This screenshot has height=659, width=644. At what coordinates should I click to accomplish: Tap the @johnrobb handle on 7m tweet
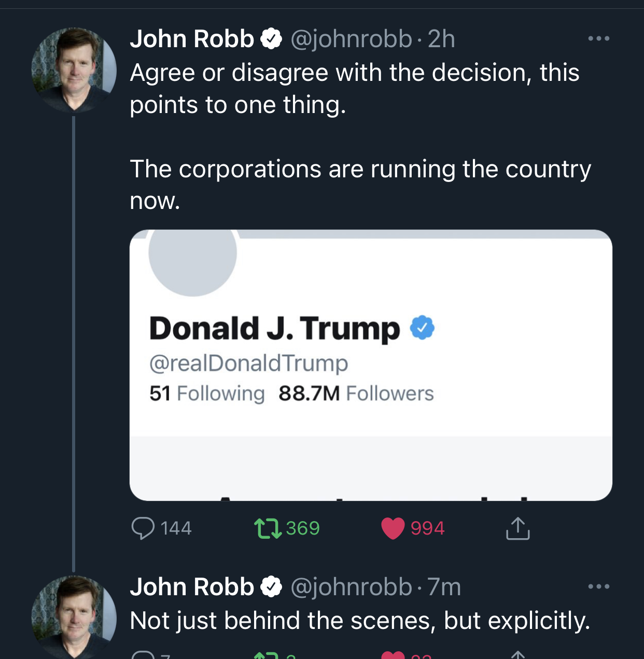(351, 587)
